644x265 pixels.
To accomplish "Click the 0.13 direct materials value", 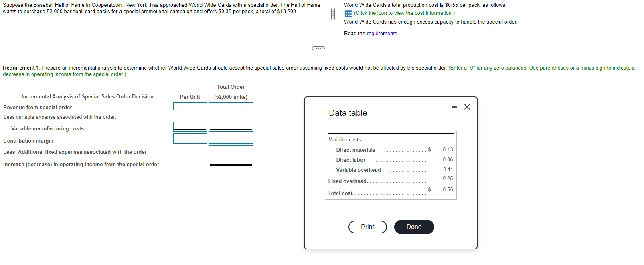I will pyautogui.click(x=448, y=150).
